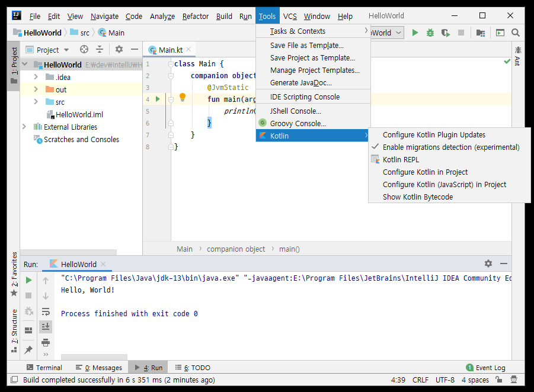Click the UTF-8 encoding indicator
534x392 pixels.
click(445, 380)
